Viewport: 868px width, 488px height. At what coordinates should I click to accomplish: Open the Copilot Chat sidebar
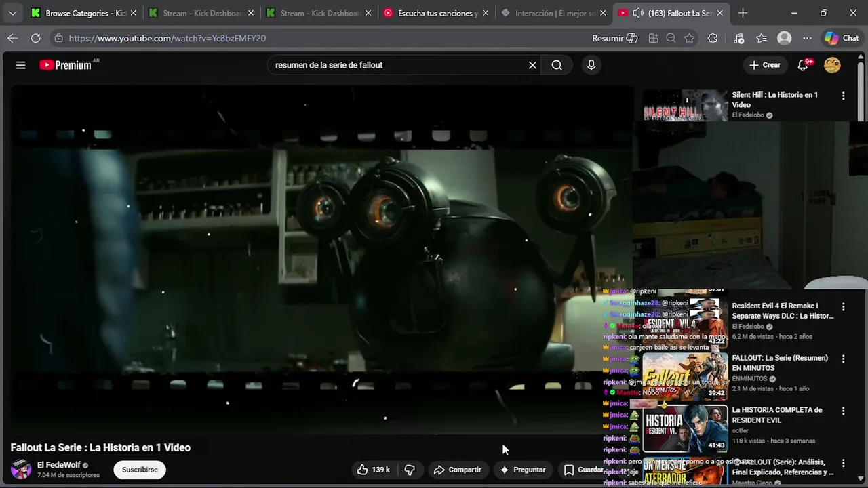point(842,38)
